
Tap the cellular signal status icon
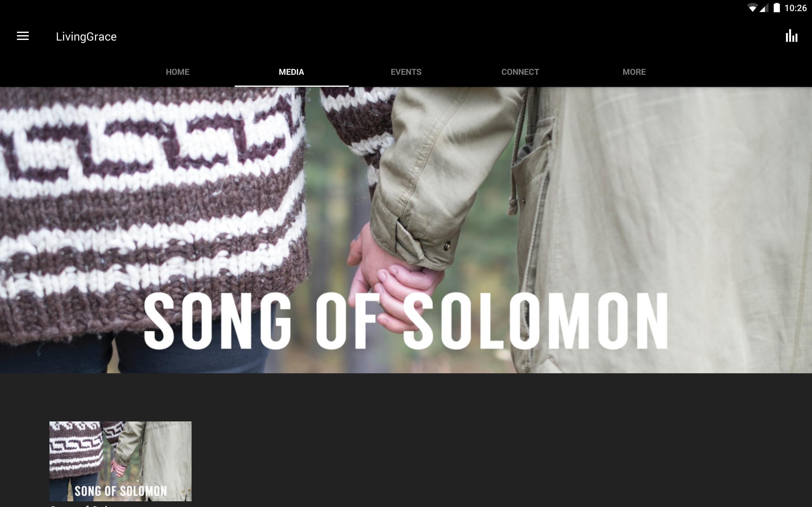[764, 8]
